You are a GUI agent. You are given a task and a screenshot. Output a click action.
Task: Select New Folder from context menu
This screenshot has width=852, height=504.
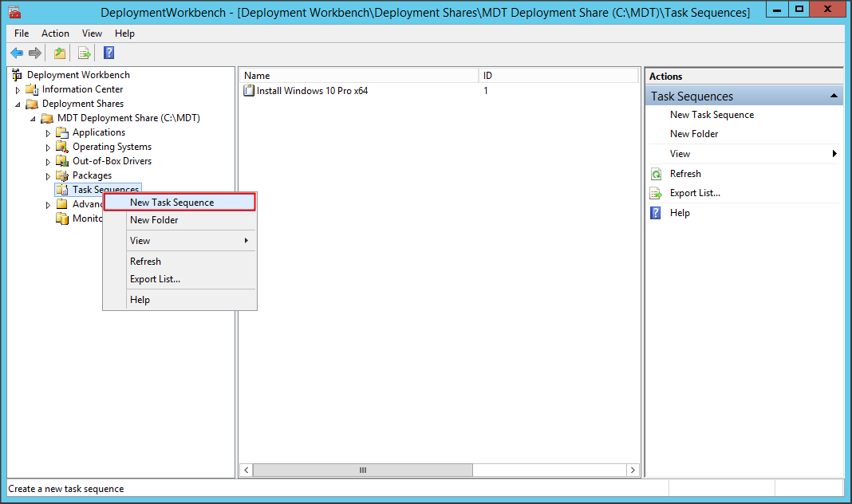coord(154,220)
